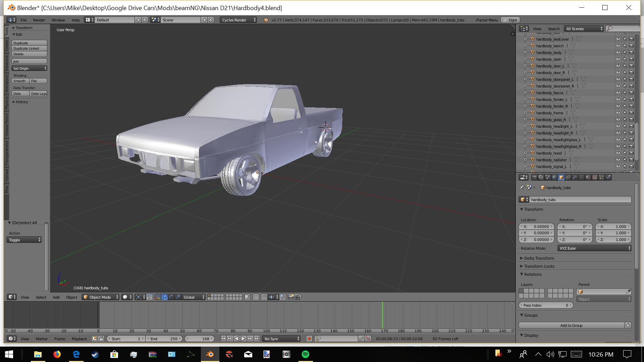Open the Material properties tab (sphere icon)

[x=588, y=177]
